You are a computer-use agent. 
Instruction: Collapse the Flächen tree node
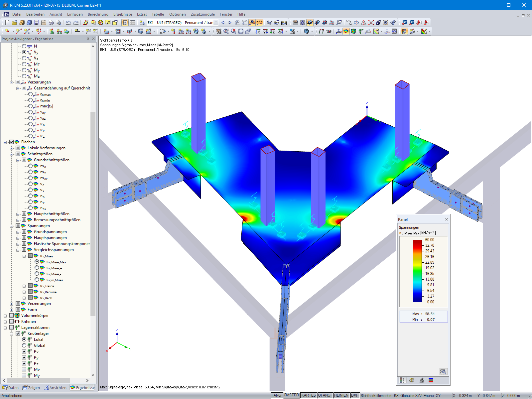pyautogui.click(x=5, y=142)
